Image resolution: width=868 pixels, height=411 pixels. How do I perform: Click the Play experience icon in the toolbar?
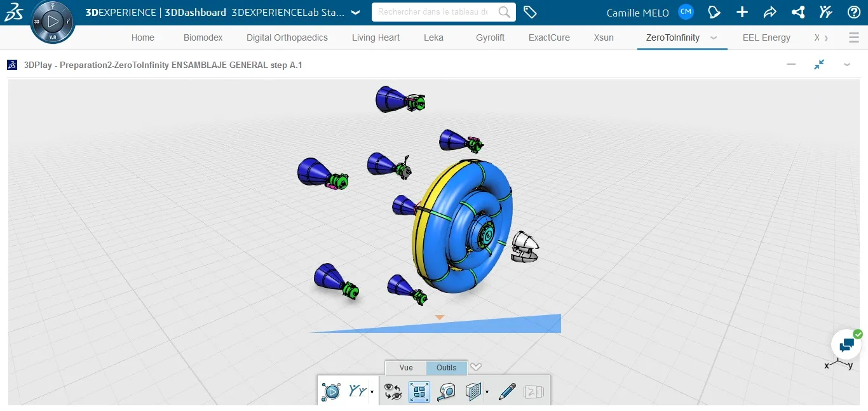tap(331, 391)
